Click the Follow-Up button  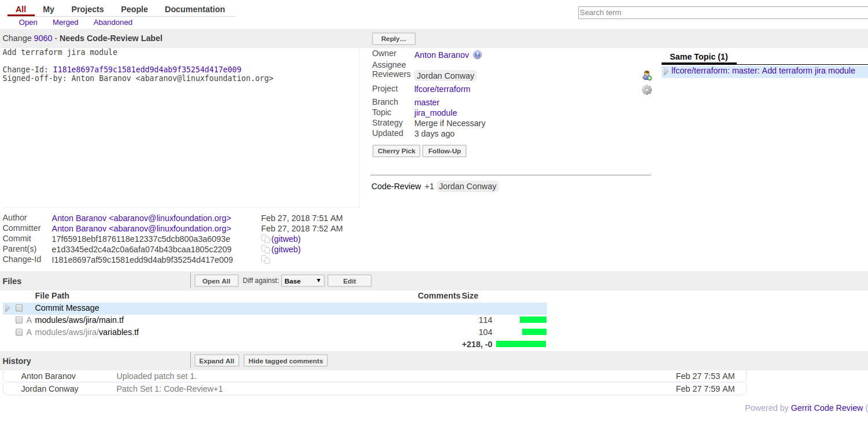444,151
